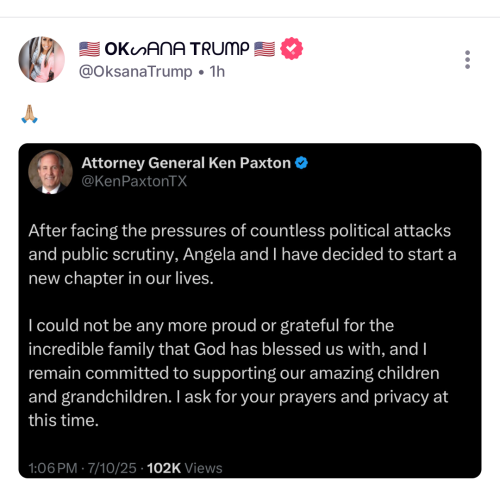The image size is (500, 500).
Task: Click Ken Paxton's profile photo
Action: [50, 172]
